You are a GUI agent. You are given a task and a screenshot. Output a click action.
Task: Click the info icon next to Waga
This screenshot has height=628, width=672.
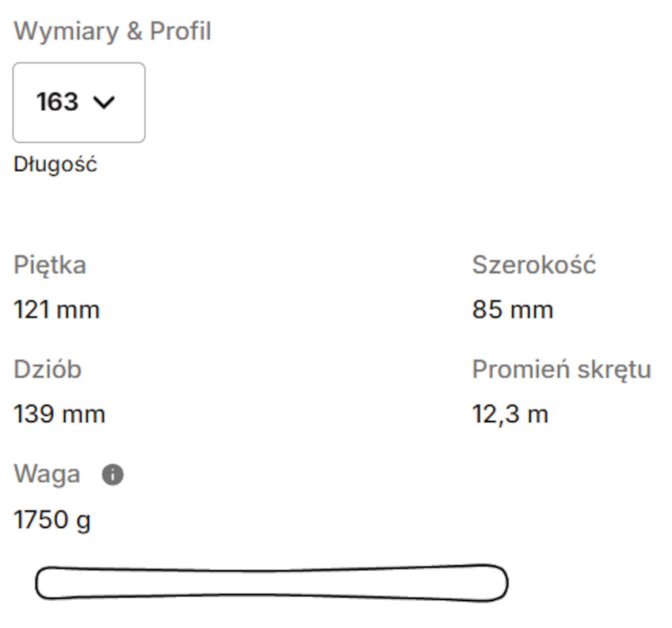click(113, 475)
